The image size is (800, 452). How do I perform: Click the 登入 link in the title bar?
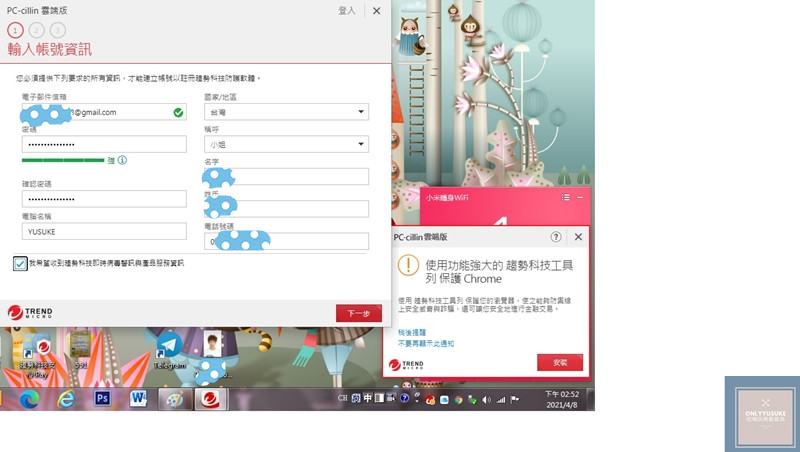coord(346,11)
